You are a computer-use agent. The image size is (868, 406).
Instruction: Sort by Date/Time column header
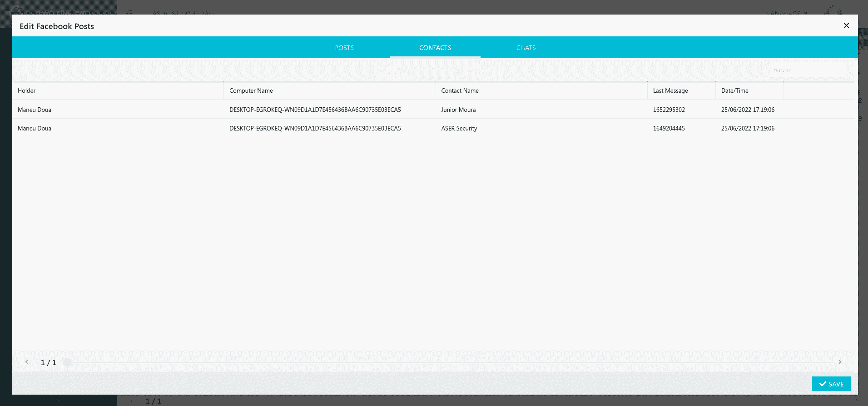pyautogui.click(x=749, y=90)
